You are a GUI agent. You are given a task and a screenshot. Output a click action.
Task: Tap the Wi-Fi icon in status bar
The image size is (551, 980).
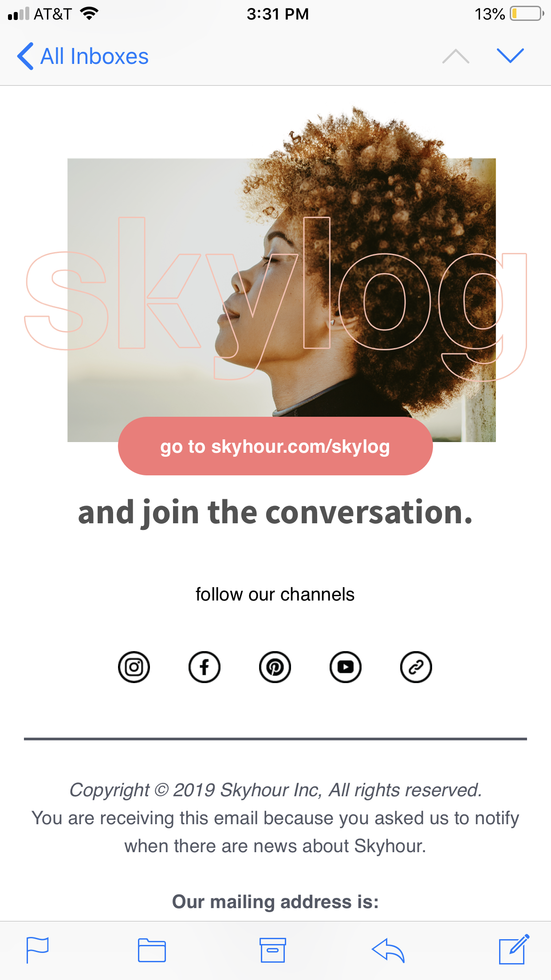click(89, 13)
